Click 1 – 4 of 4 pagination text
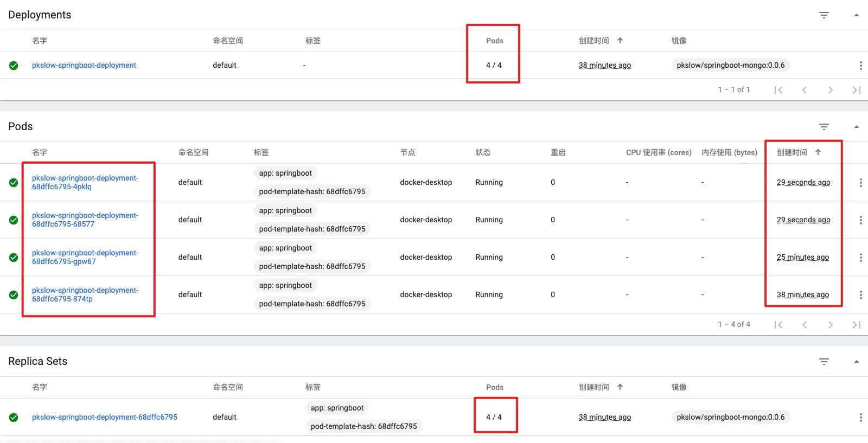Screen dimensions: 868x443 (x=734, y=324)
